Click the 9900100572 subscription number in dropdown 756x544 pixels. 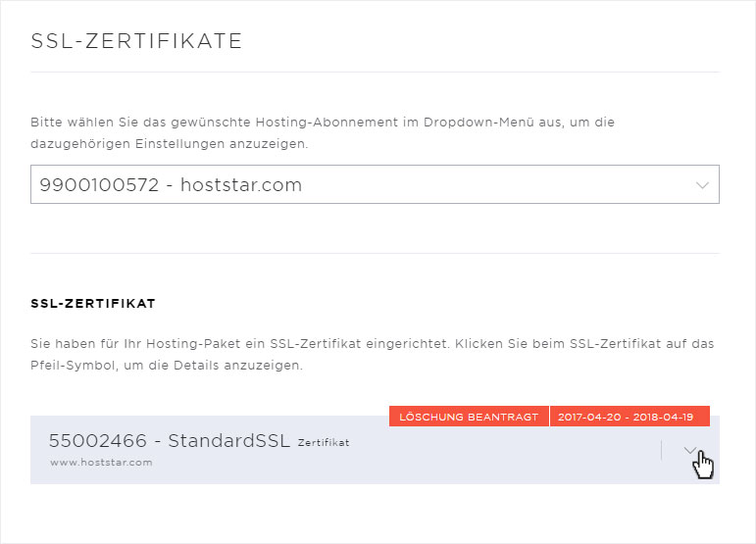(99, 185)
